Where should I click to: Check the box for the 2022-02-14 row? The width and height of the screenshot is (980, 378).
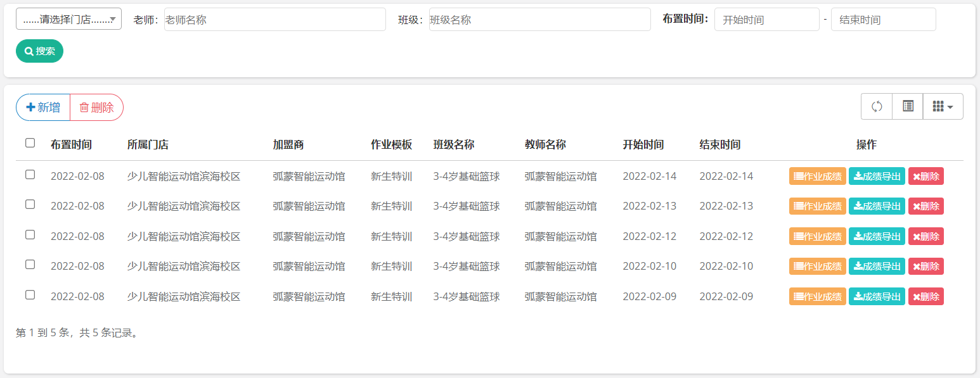[x=30, y=175]
